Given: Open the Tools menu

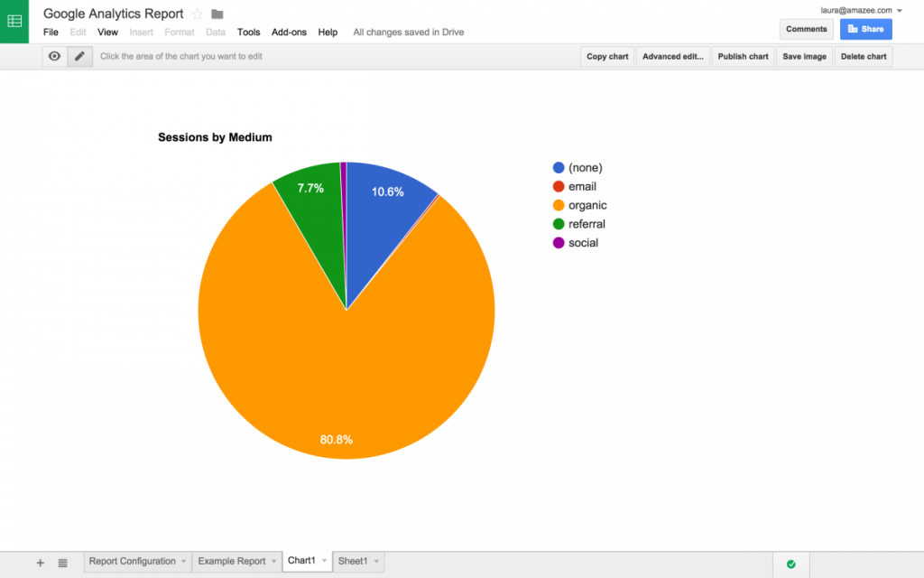Looking at the screenshot, I should pos(248,33).
